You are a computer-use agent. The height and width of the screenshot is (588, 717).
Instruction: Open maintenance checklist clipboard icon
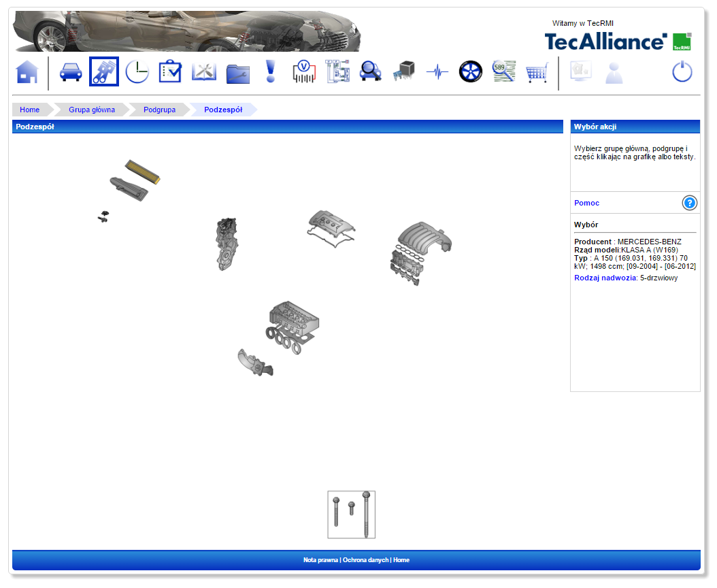click(x=170, y=71)
